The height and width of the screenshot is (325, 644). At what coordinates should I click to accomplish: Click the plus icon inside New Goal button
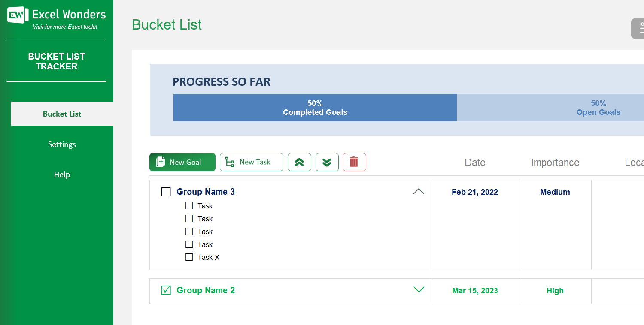[x=161, y=162]
